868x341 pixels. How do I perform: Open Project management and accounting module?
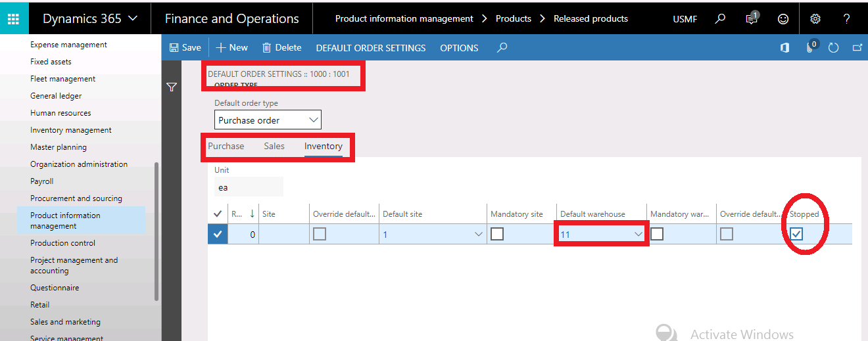coord(74,265)
